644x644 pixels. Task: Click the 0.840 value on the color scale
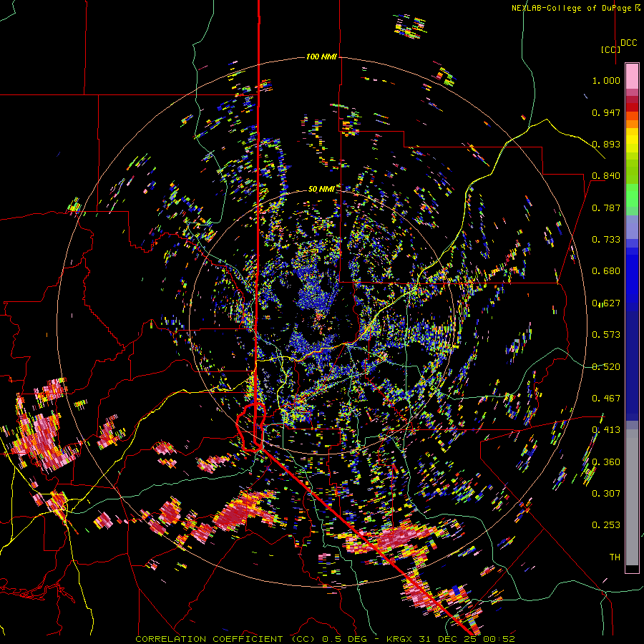coord(606,176)
